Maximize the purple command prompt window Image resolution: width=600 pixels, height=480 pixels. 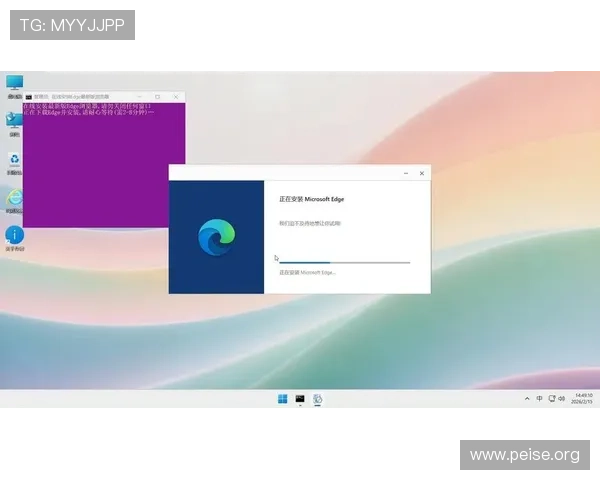coord(157,96)
